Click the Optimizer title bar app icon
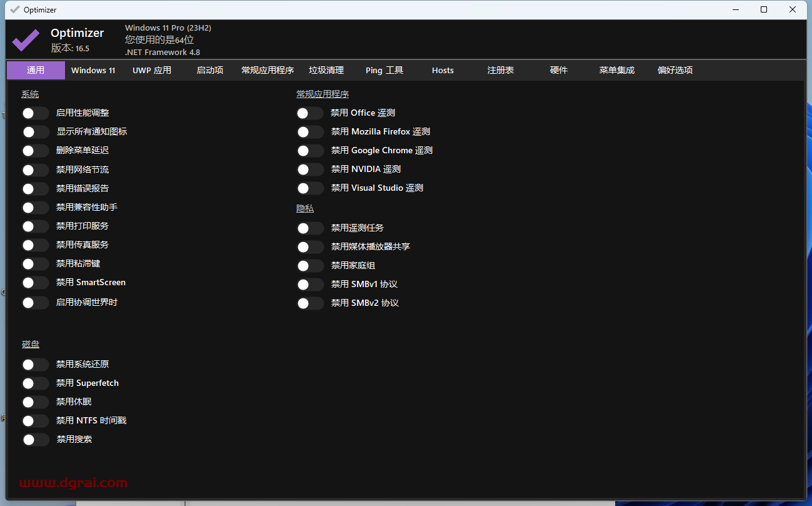 point(15,9)
